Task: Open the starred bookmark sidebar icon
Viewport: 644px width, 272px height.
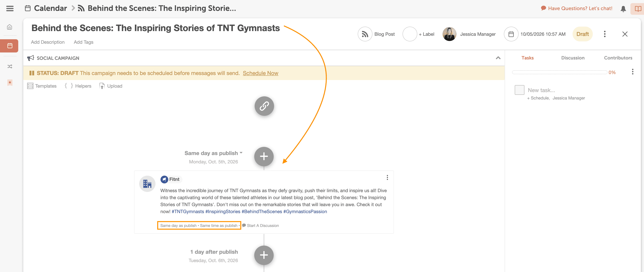Action: 10,82
